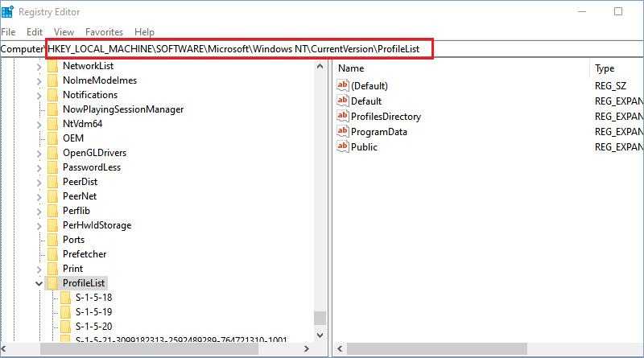Expand the PerHwIdStorage key
Screen dimensions: 644x358
tap(39, 226)
